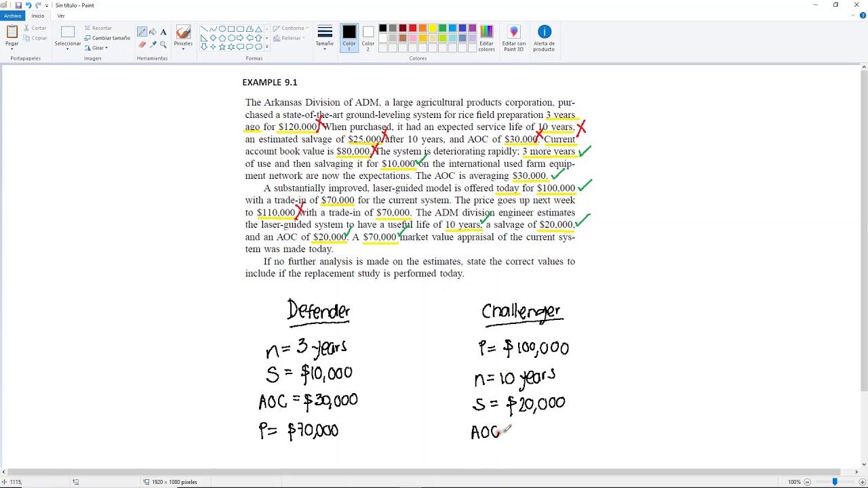Select the Eraser tool
This screenshot has height=488, width=868.
142,44
